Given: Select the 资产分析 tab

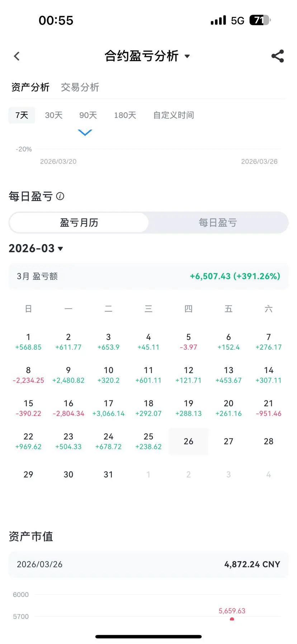Looking at the screenshot, I should tap(30, 87).
